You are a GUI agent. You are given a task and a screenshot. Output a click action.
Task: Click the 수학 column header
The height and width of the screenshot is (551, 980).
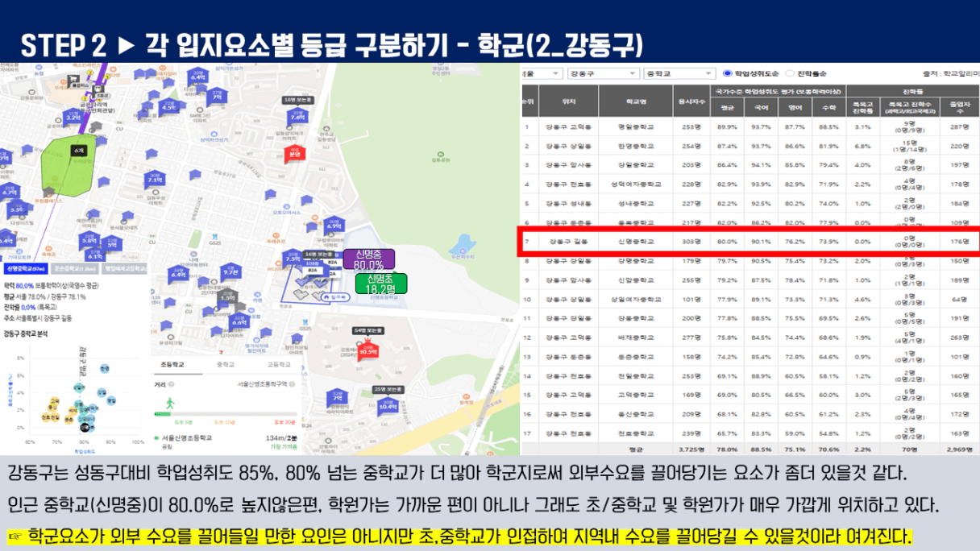828,107
